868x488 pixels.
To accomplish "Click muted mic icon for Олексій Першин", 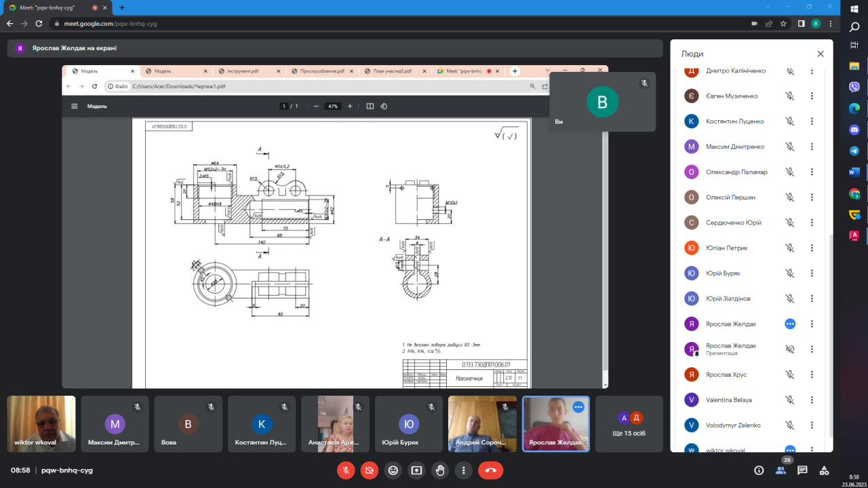I will [790, 198].
